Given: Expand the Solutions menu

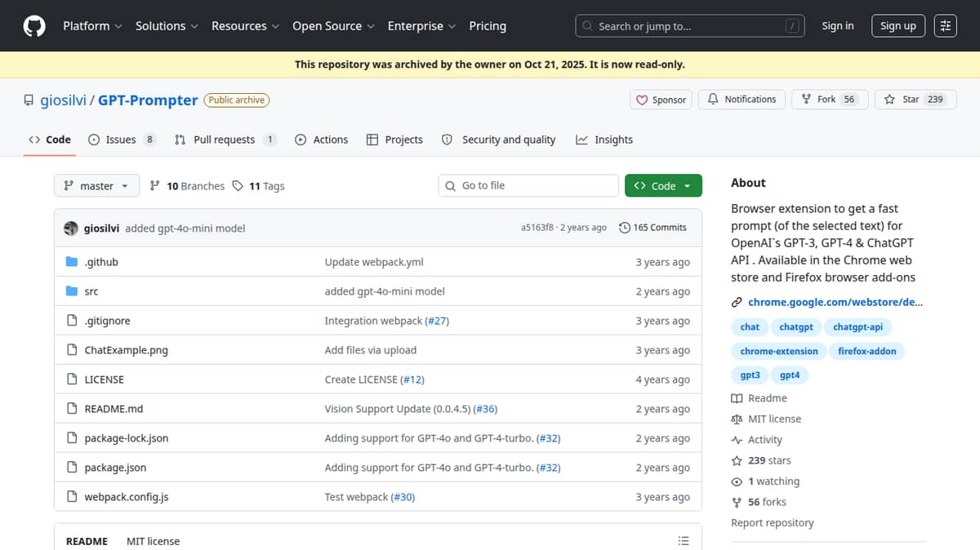Looking at the screenshot, I should [167, 26].
